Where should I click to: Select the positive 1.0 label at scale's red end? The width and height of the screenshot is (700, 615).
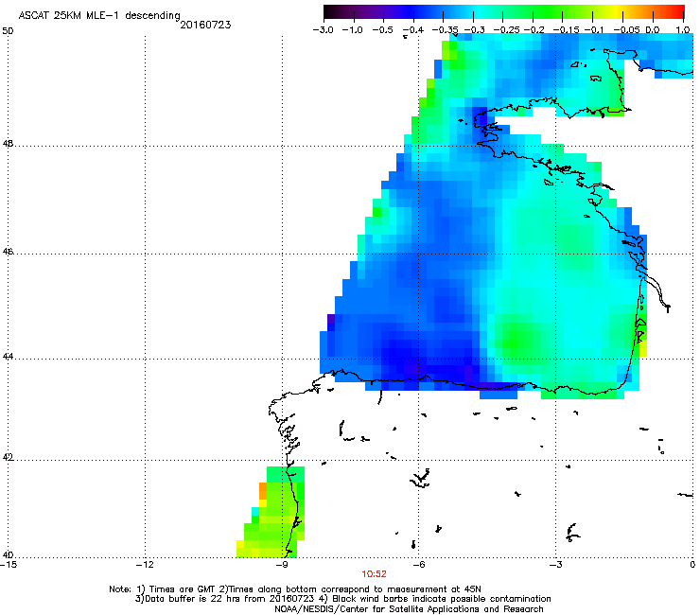(x=683, y=30)
